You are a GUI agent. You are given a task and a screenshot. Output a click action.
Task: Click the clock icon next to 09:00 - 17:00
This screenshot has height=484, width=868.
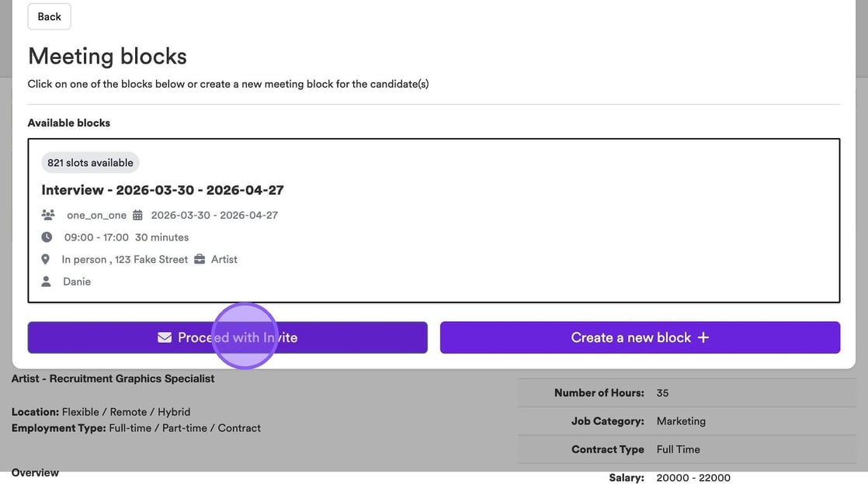pos(47,237)
